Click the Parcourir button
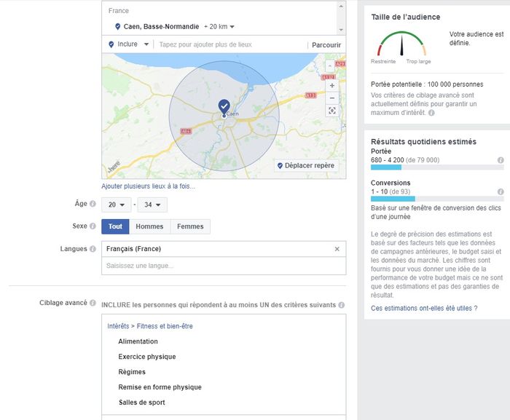This screenshot has height=420, width=510. [326, 44]
